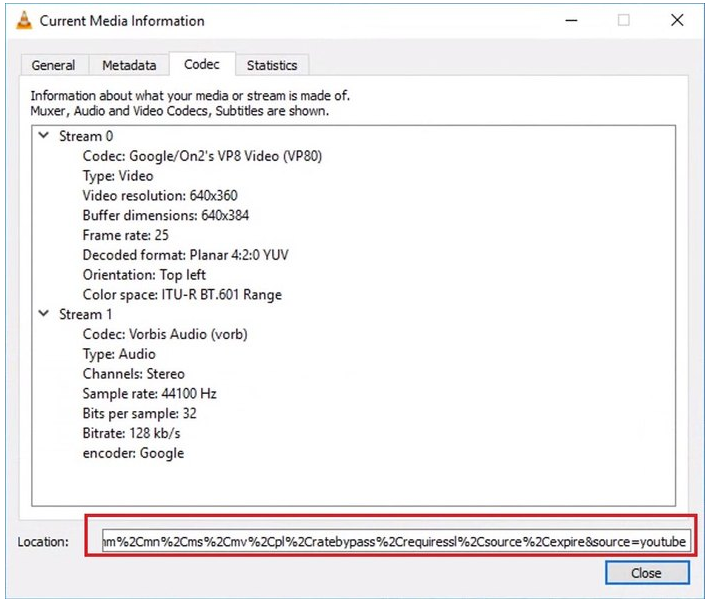Click the 'Current Media Information' window title
This screenshot has width=709, height=605.
point(122,21)
